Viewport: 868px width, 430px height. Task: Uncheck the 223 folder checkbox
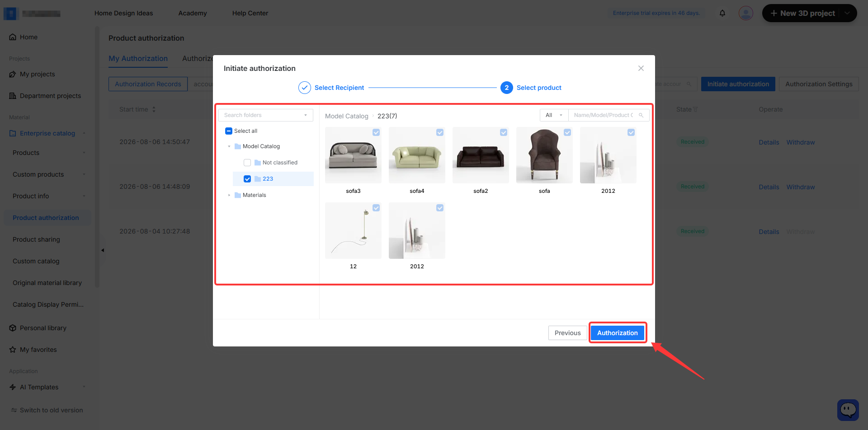(x=247, y=179)
